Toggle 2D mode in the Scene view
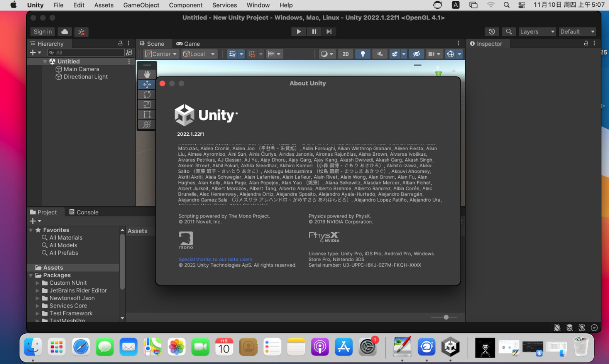Image resolution: width=609 pixels, height=364 pixels. 346,54
